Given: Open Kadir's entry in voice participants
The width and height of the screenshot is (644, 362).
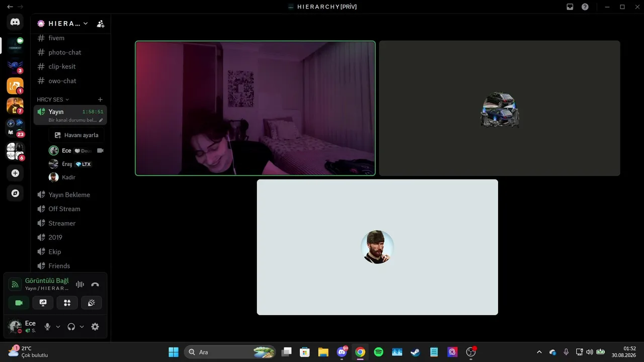Looking at the screenshot, I should [x=76, y=177].
